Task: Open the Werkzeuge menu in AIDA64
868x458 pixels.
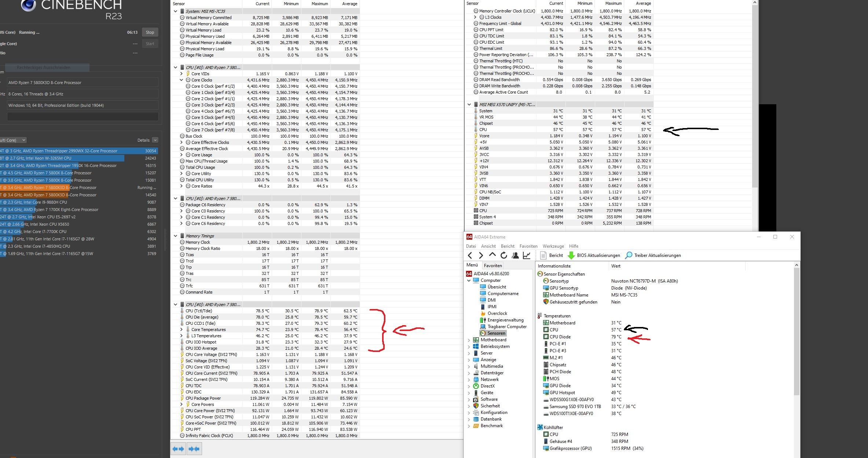Action: tap(553, 246)
